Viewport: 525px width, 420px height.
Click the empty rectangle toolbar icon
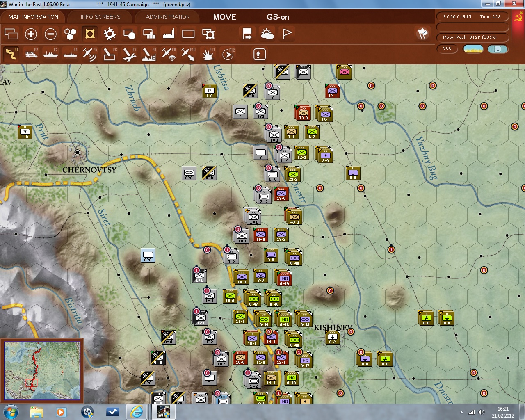click(188, 34)
